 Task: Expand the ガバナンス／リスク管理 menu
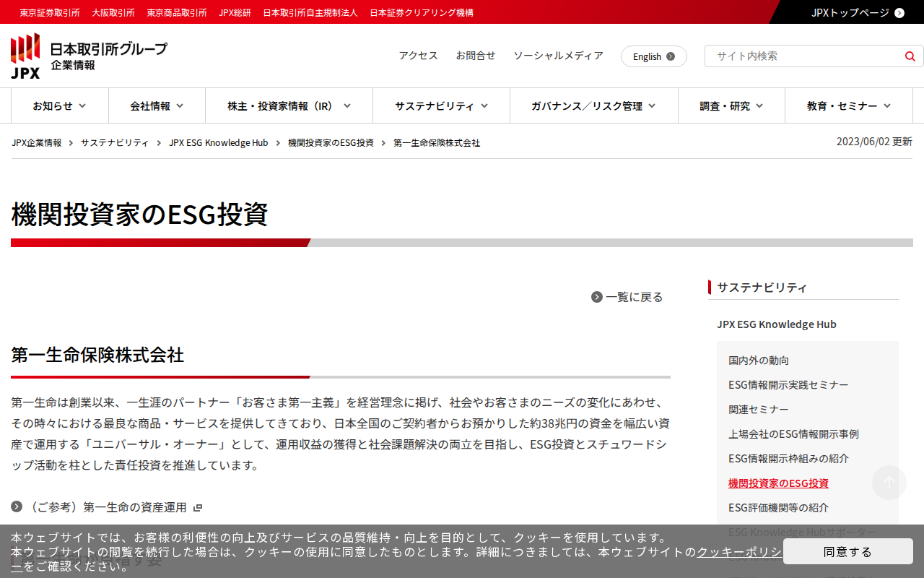pyautogui.click(x=594, y=106)
